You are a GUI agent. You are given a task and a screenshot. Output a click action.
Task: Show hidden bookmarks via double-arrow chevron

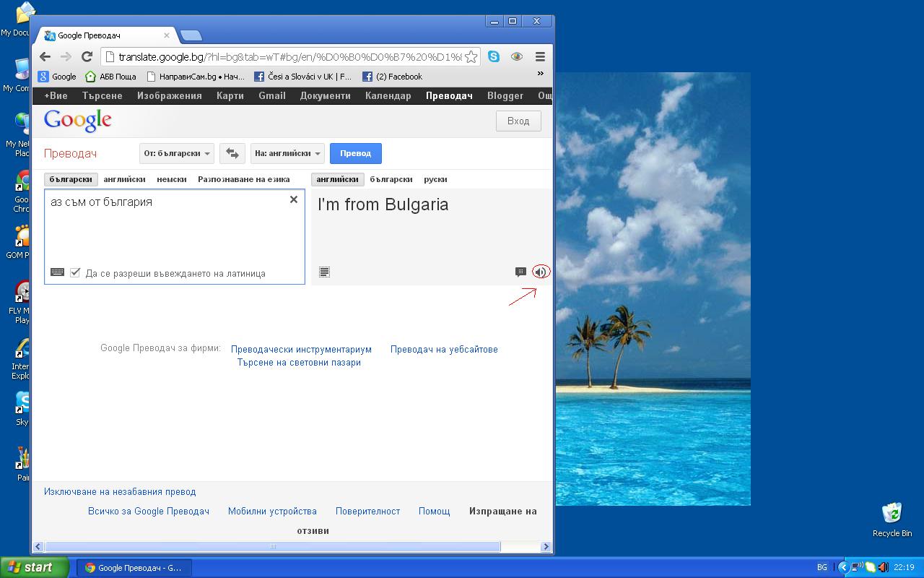540,74
